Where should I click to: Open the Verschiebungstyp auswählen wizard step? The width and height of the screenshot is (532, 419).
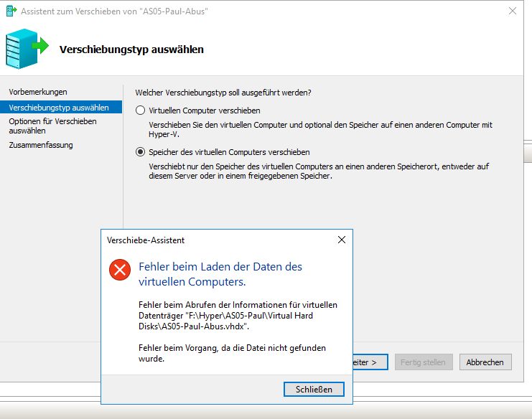click(61, 108)
